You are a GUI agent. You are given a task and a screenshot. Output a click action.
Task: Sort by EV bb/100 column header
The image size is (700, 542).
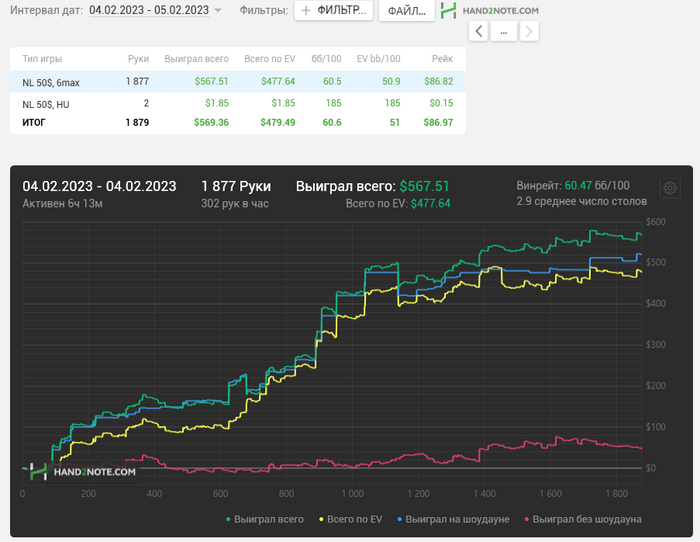pos(379,59)
